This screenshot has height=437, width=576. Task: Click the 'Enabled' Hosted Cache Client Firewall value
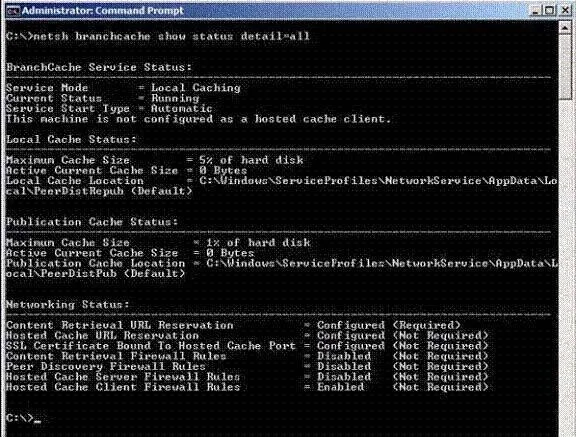(341, 387)
